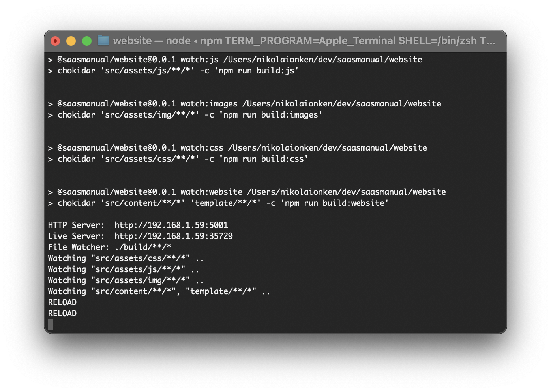The image size is (551, 392).
Task: Open the Live Server URL http://192.168.1.59:35729
Action: click(174, 236)
